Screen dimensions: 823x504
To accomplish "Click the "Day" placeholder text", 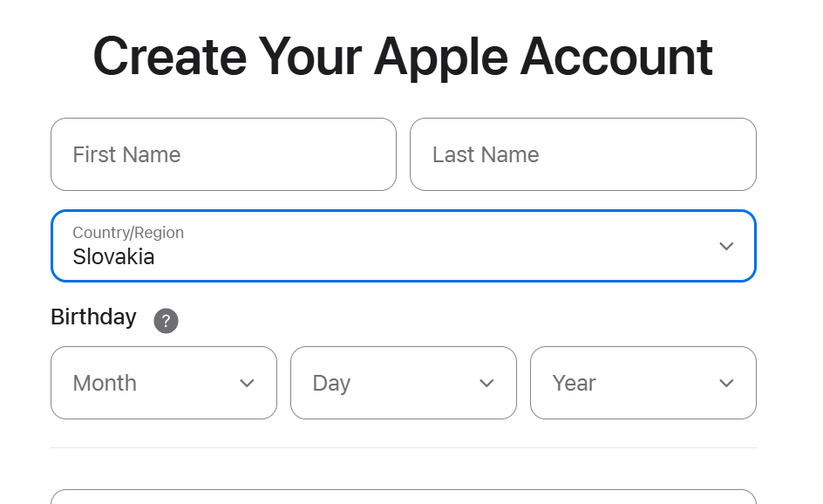I will (331, 383).
